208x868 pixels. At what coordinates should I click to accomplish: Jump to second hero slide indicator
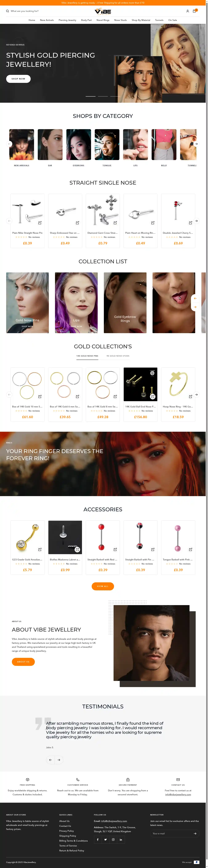[103, 96]
